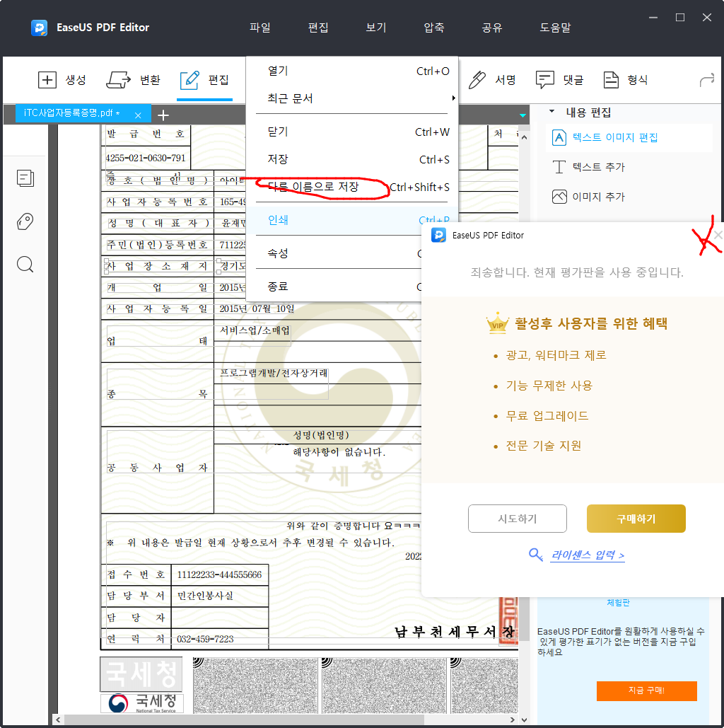Choose 종료 menu entry
Image resolution: width=724 pixels, height=728 pixels.
coord(334,287)
